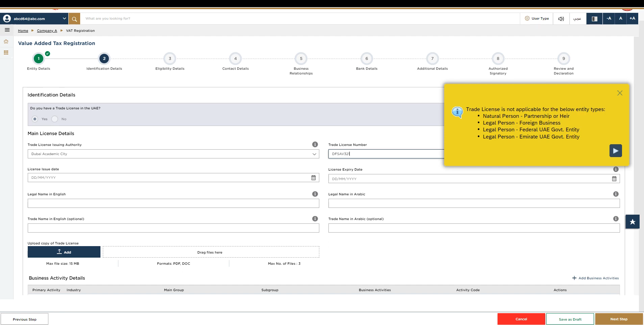Click the Primary Activity column header

pyautogui.click(x=46, y=290)
